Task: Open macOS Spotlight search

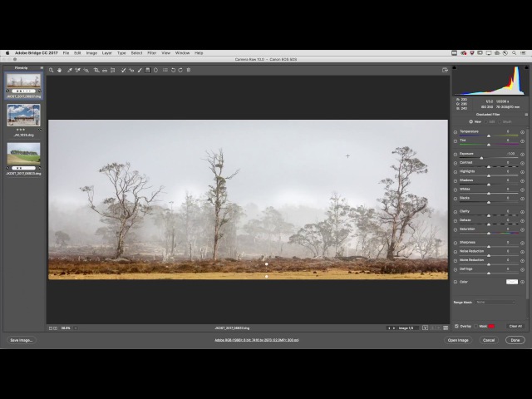Action: pyautogui.click(x=514, y=53)
